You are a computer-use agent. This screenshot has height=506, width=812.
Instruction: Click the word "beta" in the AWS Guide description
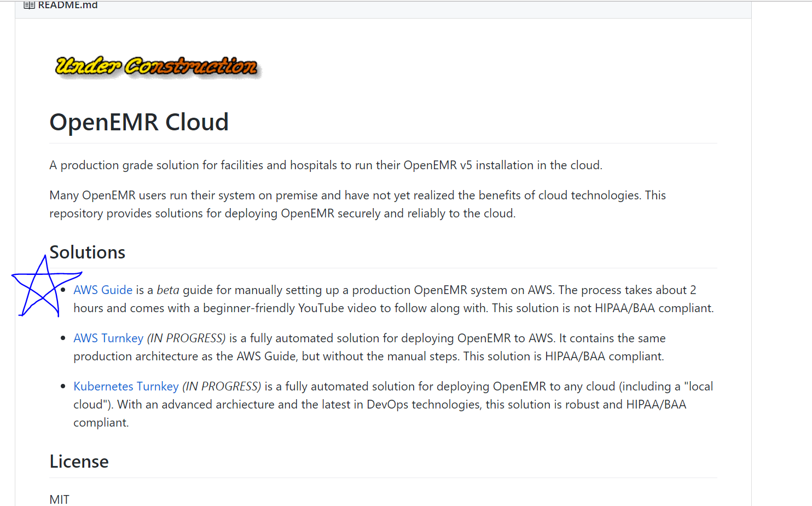pyautogui.click(x=168, y=290)
